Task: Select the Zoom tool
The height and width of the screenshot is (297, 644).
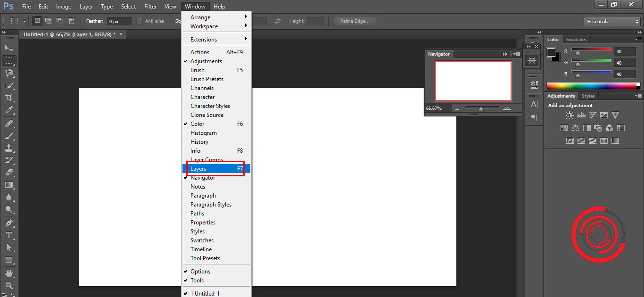Action: (9, 285)
